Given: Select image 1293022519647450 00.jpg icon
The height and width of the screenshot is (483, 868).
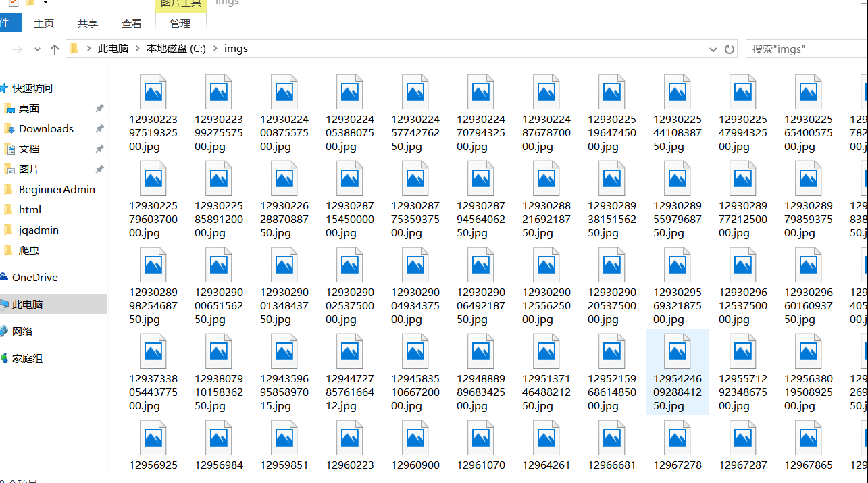Looking at the screenshot, I should click(612, 92).
